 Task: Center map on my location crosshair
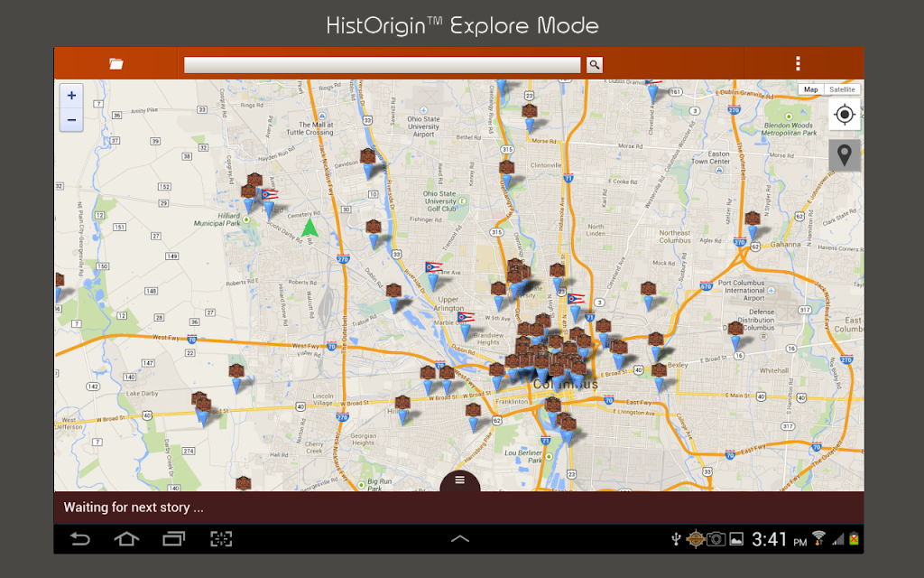(845, 114)
